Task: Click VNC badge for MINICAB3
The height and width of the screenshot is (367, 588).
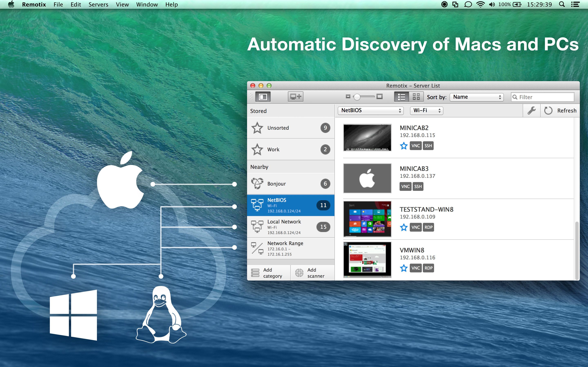Action: (405, 186)
